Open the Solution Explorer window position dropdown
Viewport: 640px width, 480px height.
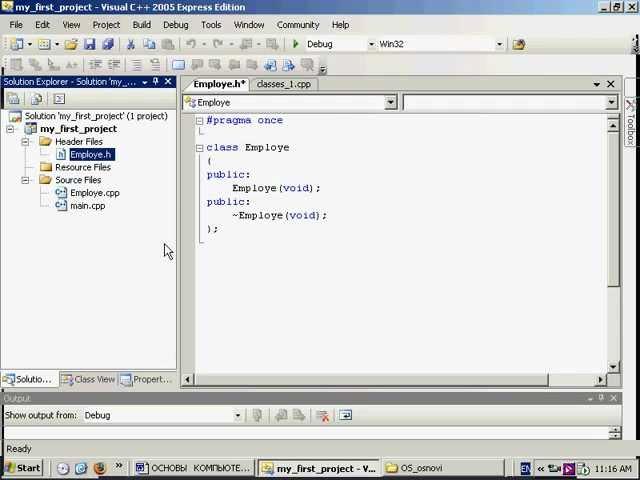[x=144, y=82]
